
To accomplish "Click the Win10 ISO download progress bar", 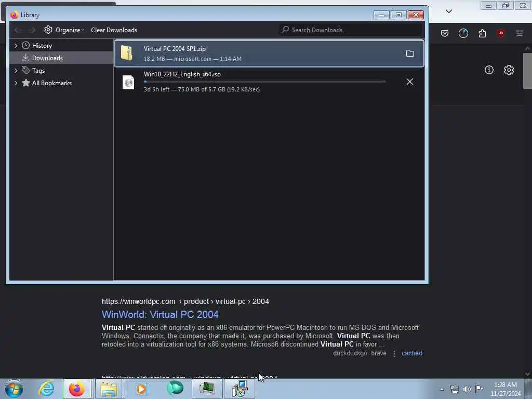I will coord(264,82).
